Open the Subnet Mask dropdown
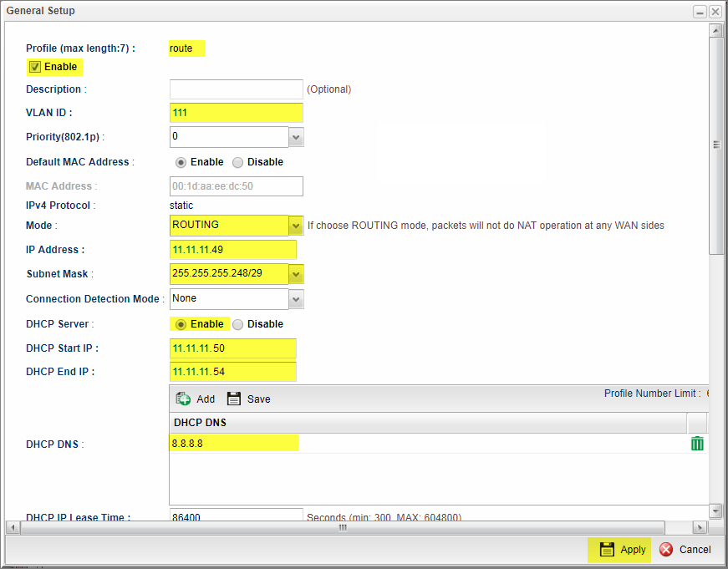This screenshot has width=728, height=569. click(296, 274)
